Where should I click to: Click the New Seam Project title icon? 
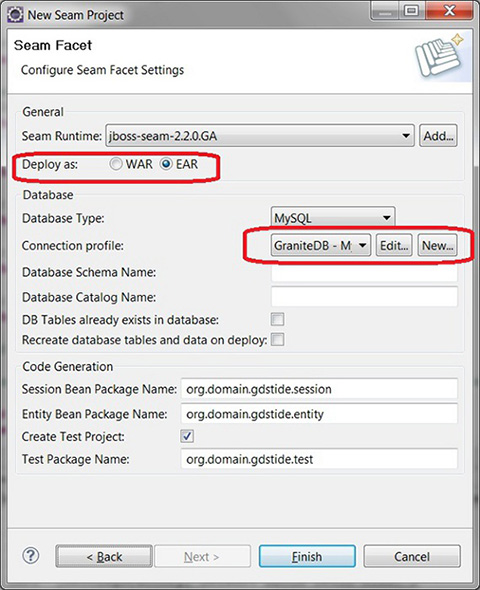click(x=15, y=15)
